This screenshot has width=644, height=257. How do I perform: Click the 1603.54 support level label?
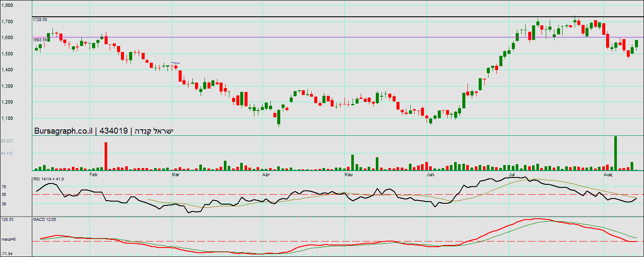click(x=40, y=40)
